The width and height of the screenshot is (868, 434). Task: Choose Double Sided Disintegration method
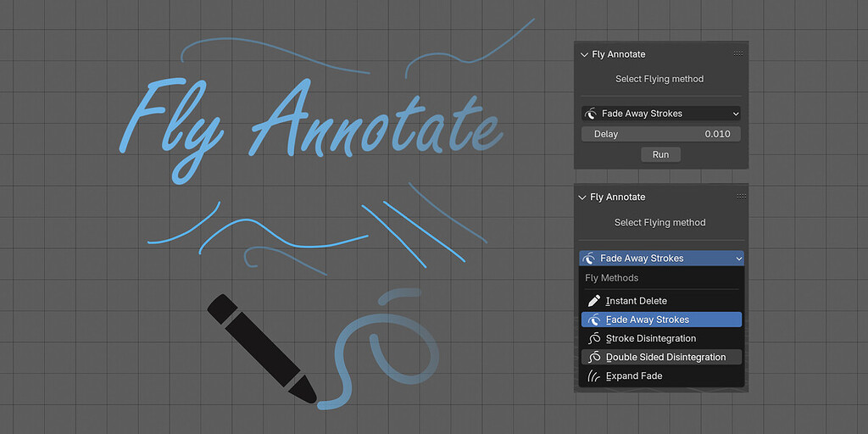click(x=661, y=357)
